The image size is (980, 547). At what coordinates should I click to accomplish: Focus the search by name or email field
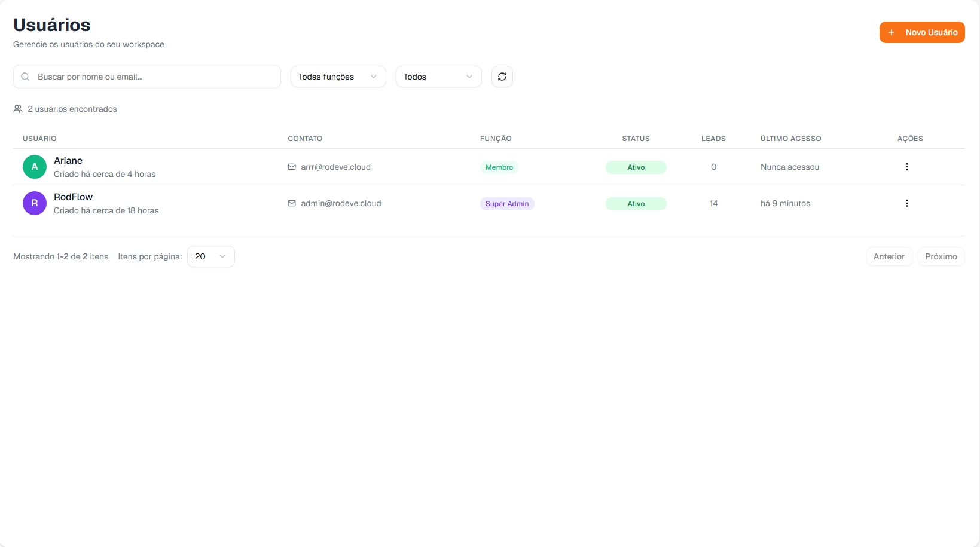tap(152, 77)
